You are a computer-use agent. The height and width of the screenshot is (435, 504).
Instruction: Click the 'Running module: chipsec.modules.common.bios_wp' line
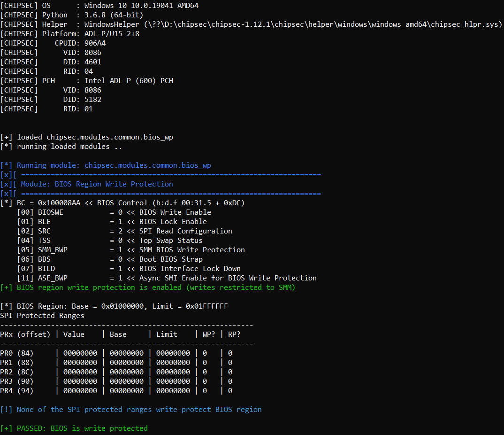106,165
